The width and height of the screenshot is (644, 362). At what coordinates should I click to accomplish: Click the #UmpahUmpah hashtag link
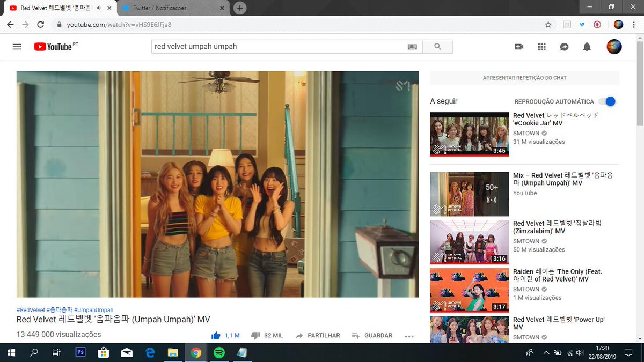click(x=94, y=310)
